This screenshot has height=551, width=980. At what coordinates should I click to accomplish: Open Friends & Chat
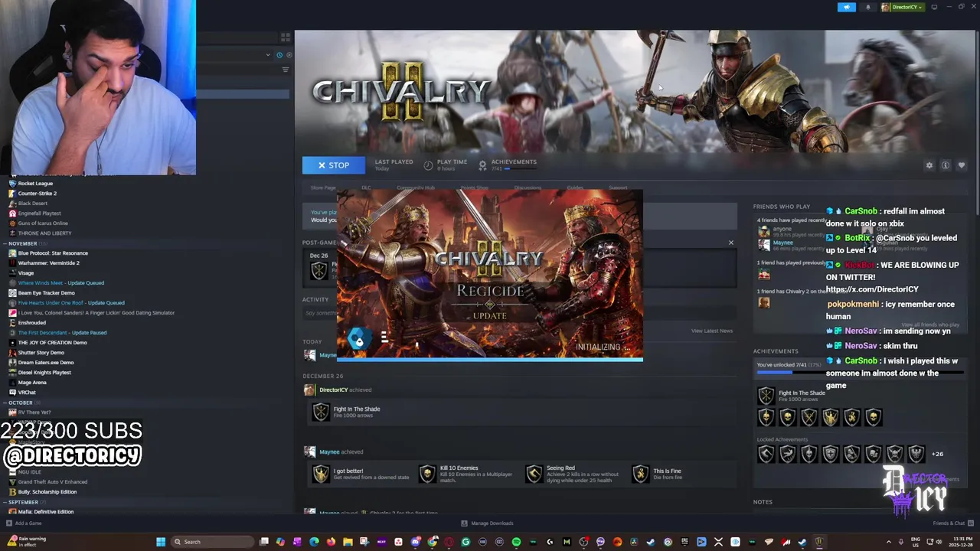952,523
